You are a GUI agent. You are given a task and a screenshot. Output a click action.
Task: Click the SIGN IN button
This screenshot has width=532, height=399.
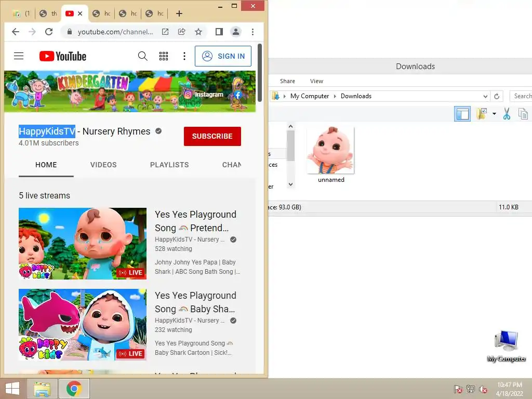[x=223, y=56]
